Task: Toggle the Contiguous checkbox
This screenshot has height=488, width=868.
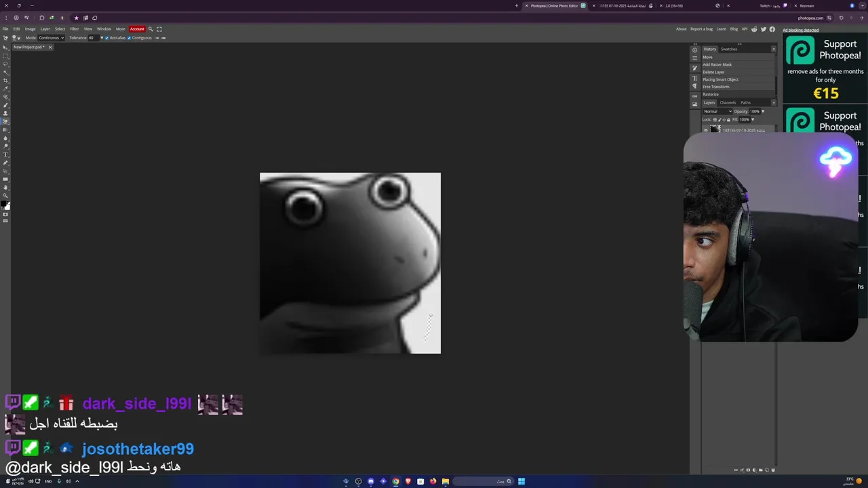Action: click(x=130, y=38)
